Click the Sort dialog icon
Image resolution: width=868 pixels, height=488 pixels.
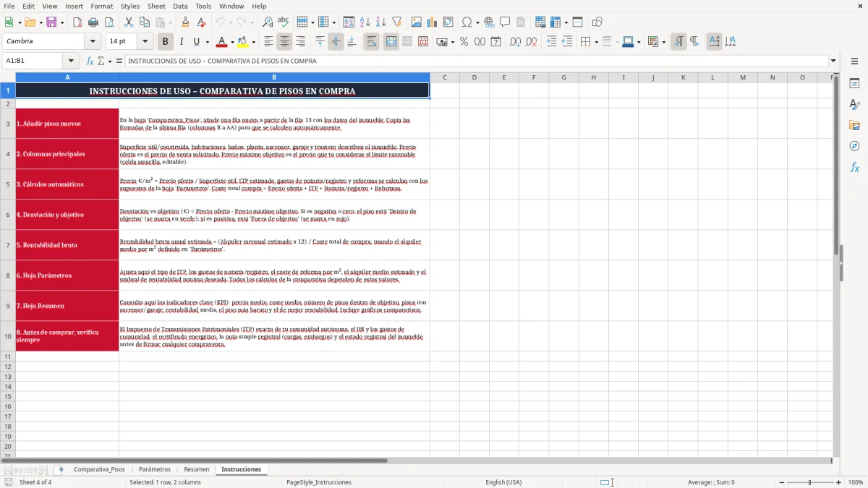(x=349, y=22)
